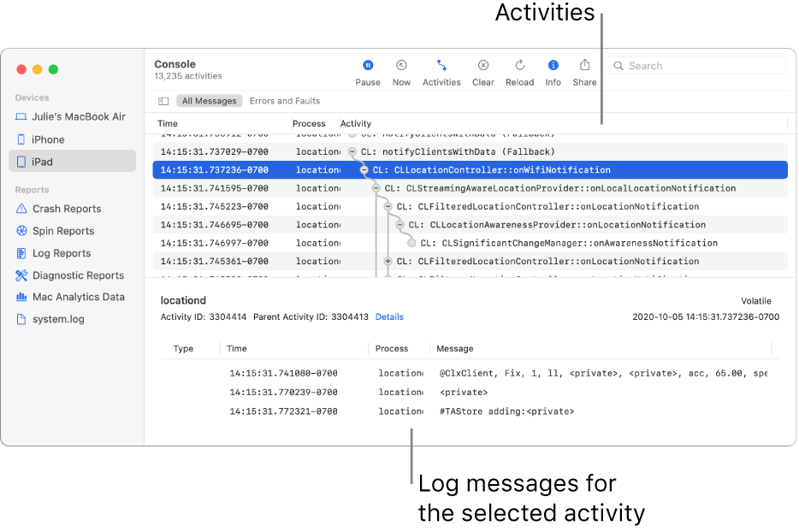Click the Message column header

pos(454,349)
